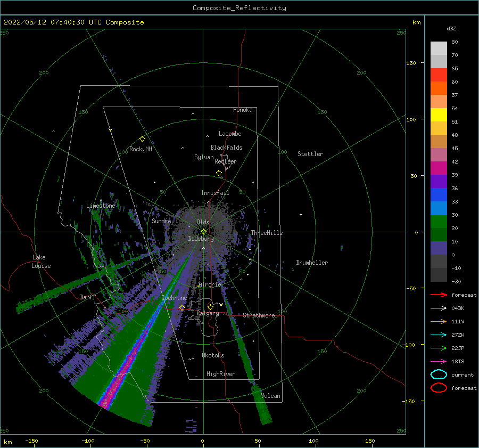Click the yellow diamond marker below Cochrane
This screenshot has width=479, height=448.
click(x=182, y=307)
